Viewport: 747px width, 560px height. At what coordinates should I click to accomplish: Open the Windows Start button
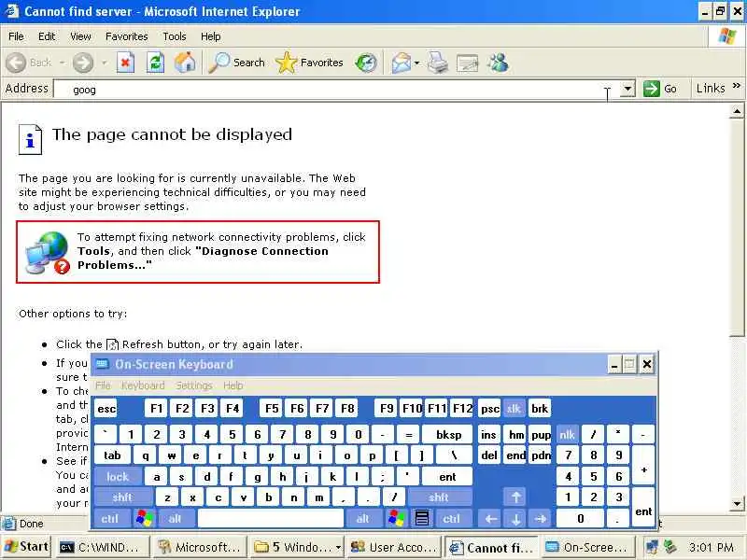[x=26, y=547]
